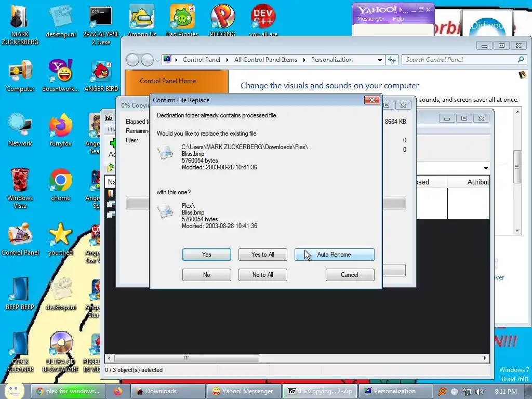Refresh the Control Panel address bar

coord(392,60)
